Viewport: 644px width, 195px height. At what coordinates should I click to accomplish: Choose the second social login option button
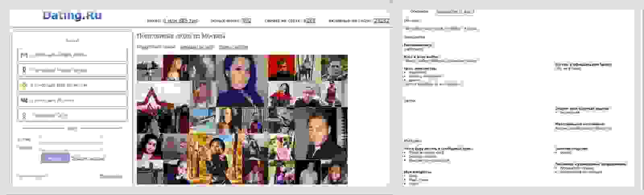point(72,70)
